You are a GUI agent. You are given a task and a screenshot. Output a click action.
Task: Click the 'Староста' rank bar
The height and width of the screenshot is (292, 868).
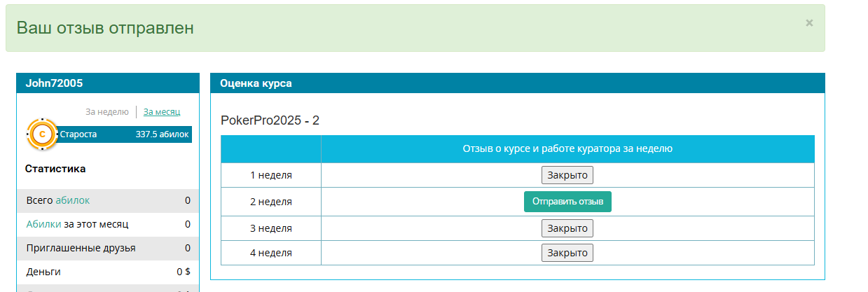pos(125,134)
